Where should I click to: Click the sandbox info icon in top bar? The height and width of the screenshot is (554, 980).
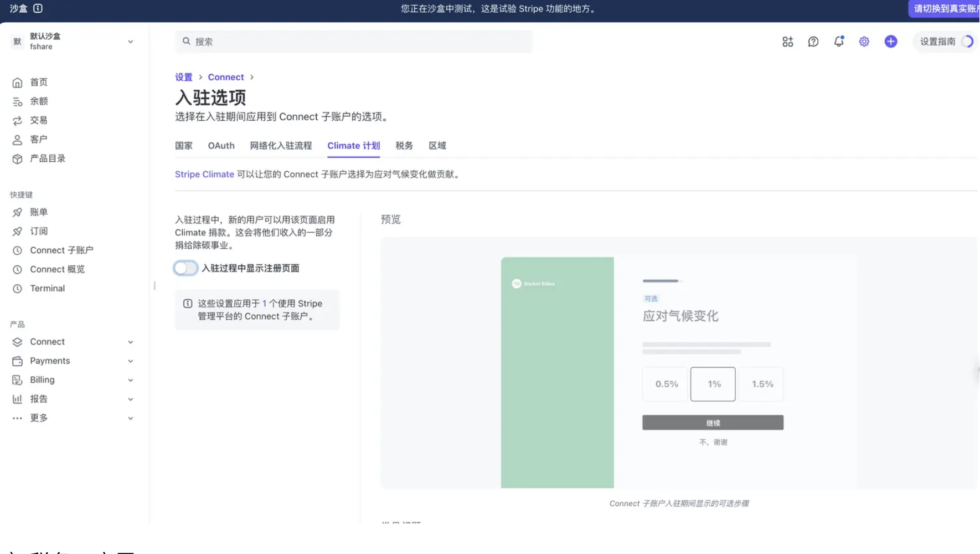pyautogui.click(x=38, y=8)
